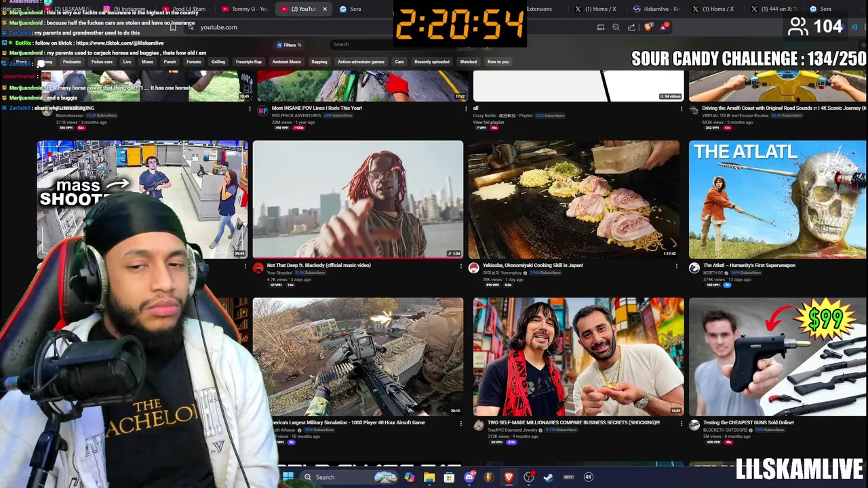Open three-dot menu for Military Simulation Airsoft video
Image resolution: width=868 pixels, height=488 pixels.
[461, 424]
